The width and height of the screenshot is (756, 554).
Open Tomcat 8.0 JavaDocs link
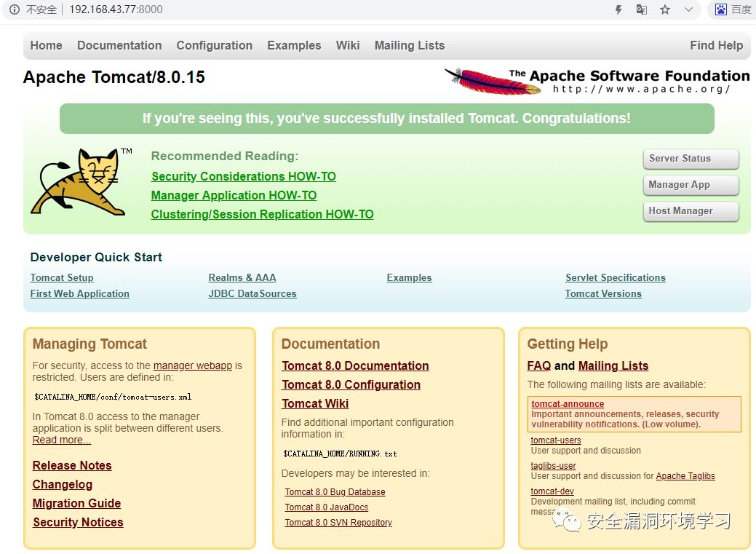point(327,507)
